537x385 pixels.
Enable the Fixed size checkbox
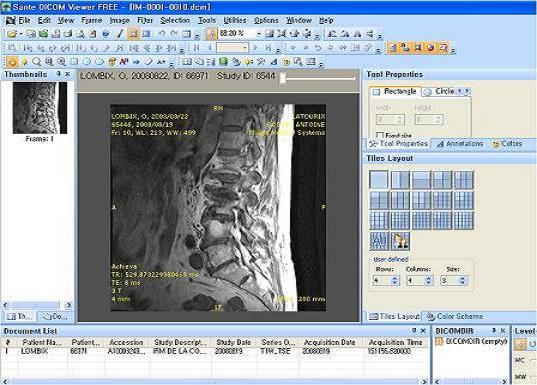379,135
